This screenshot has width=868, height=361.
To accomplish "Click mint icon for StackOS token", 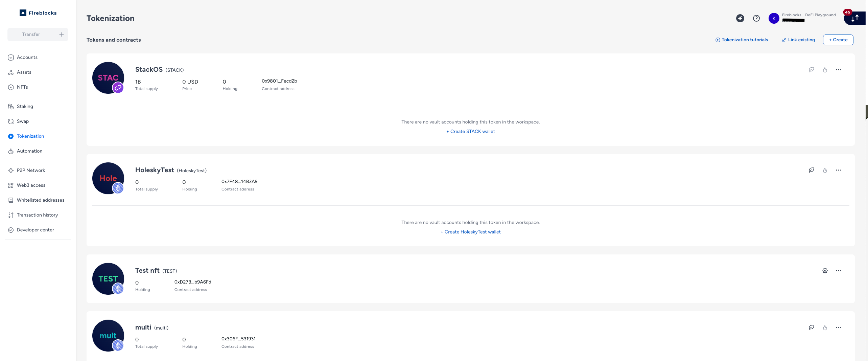I will click(811, 70).
